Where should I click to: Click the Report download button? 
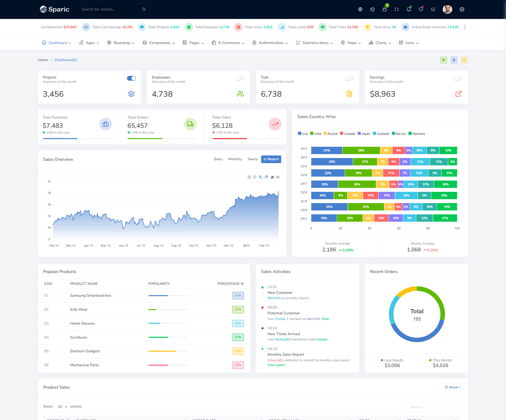tap(271, 159)
